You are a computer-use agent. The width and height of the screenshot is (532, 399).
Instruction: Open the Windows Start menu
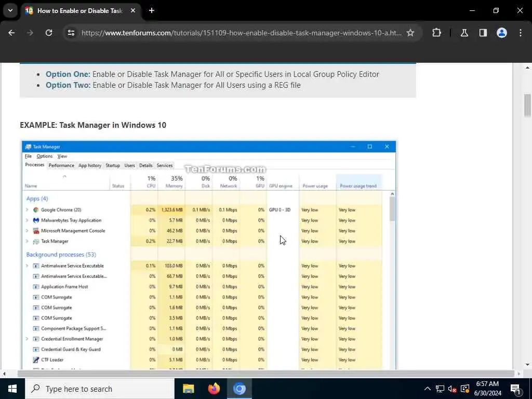coord(12,389)
